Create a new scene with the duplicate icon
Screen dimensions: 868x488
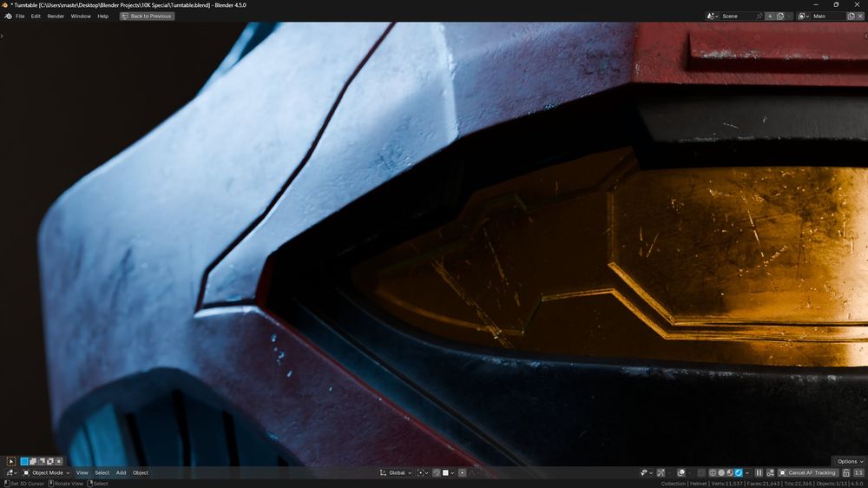pos(780,16)
